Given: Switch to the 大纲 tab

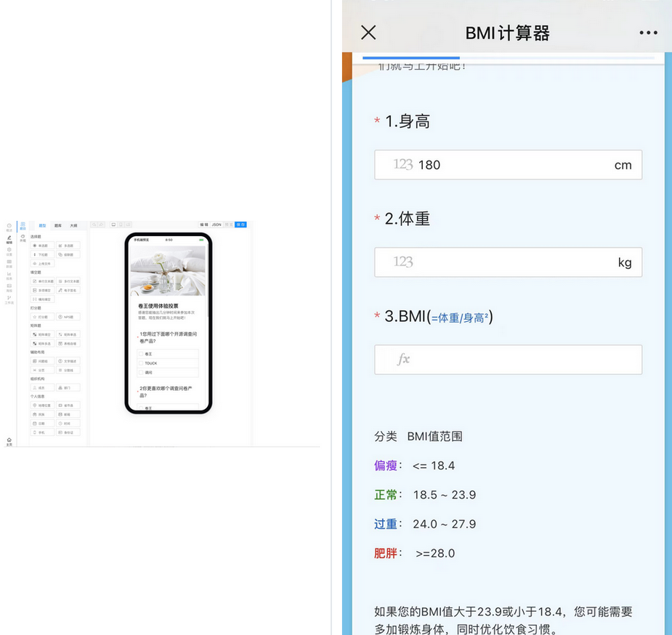Looking at the screenshot, I should coord(72,225).
